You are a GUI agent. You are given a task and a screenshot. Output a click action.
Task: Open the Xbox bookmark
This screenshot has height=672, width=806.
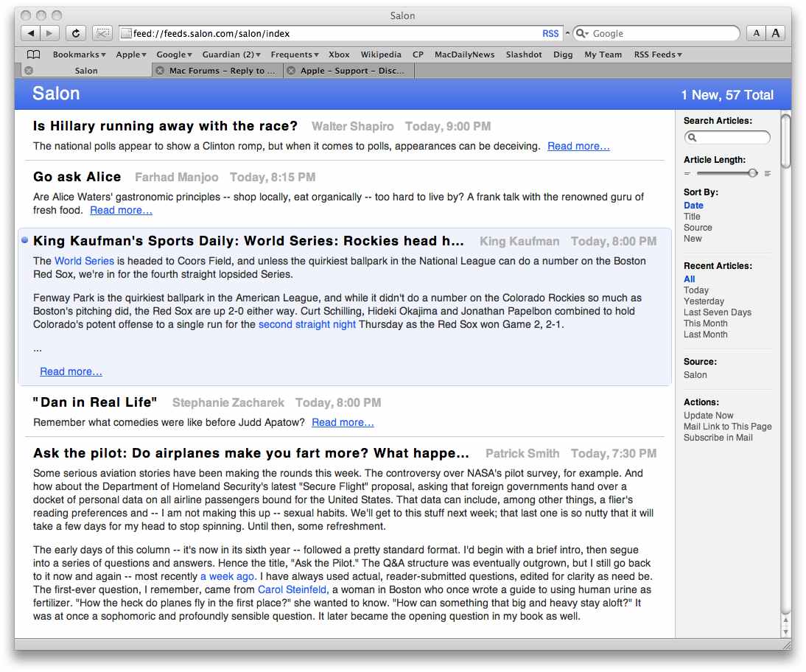[339, 55]
